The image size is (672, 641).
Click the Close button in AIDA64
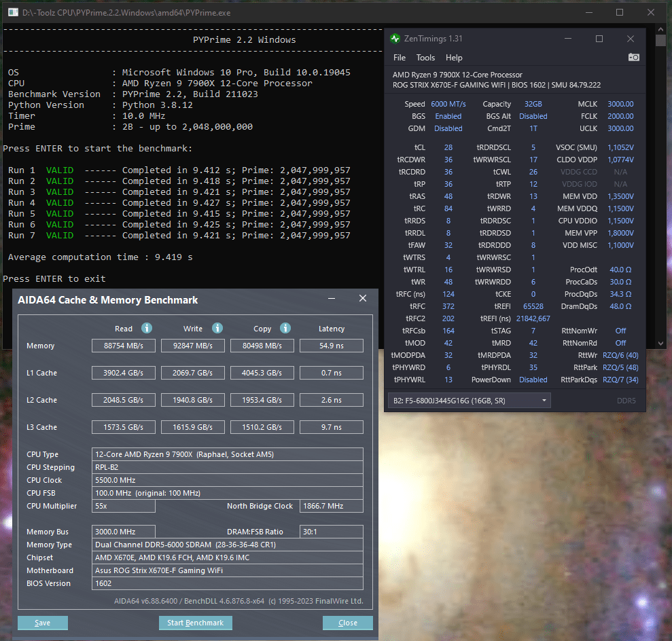tap(348, 623)
